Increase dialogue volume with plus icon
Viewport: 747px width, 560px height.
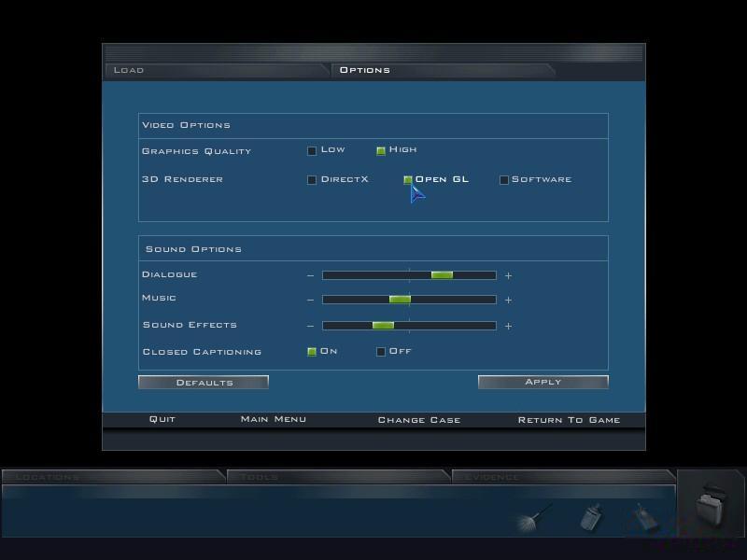coord(508,275)
